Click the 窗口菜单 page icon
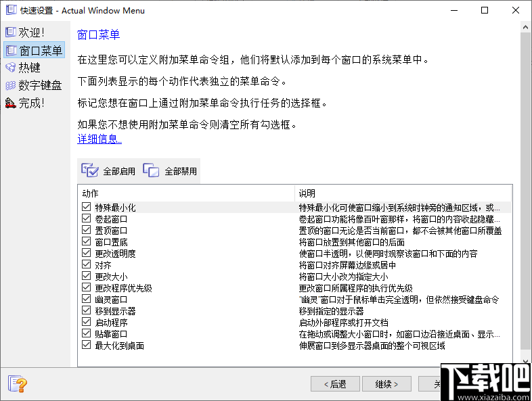Screen dimensions: 532x401 tap(11, 51)
